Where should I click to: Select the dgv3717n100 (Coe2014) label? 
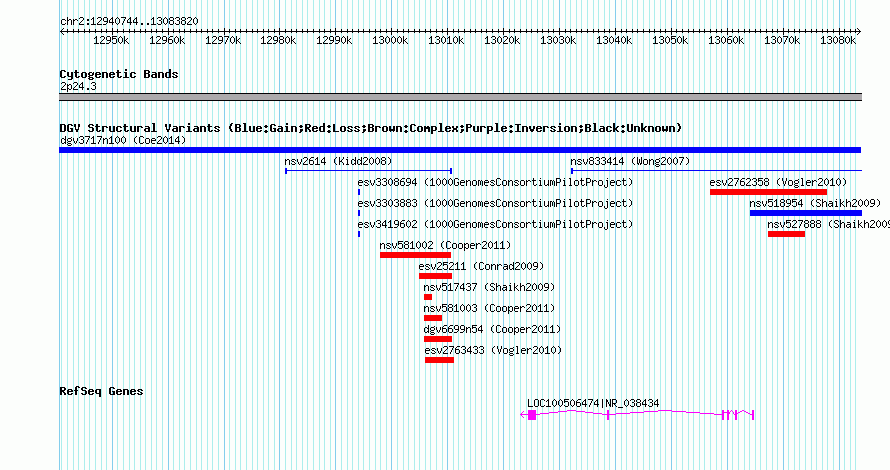[123, 140]
